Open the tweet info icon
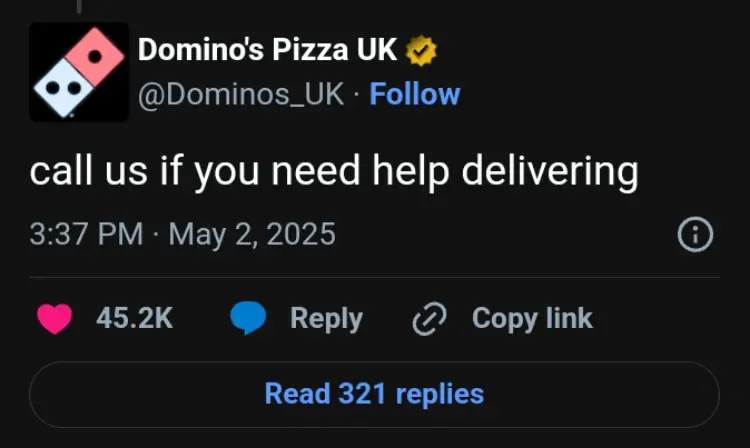Screen dimensions: 750x448 [695, 235]
